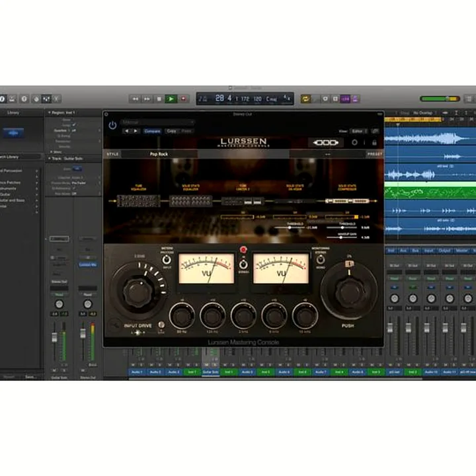The image size is (476, 476).
Task: Select the Pop Rock style name
Action: pos(159,154)
